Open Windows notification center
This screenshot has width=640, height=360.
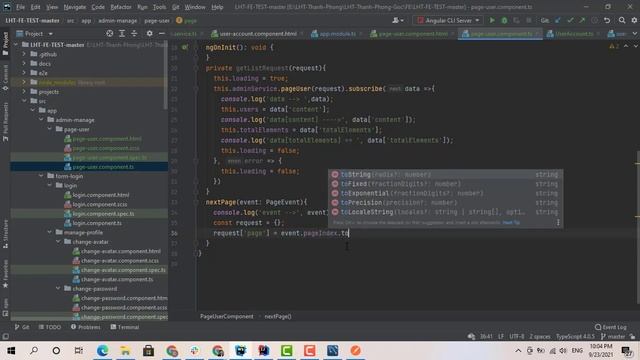pos(627,351)
